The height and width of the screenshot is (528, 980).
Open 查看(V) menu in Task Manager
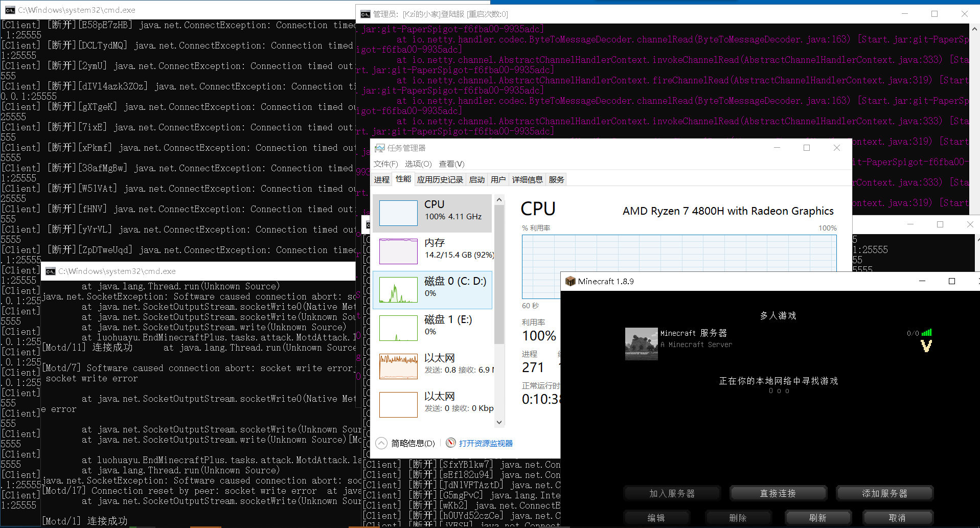pyautogui.click(x=451, y=164)
